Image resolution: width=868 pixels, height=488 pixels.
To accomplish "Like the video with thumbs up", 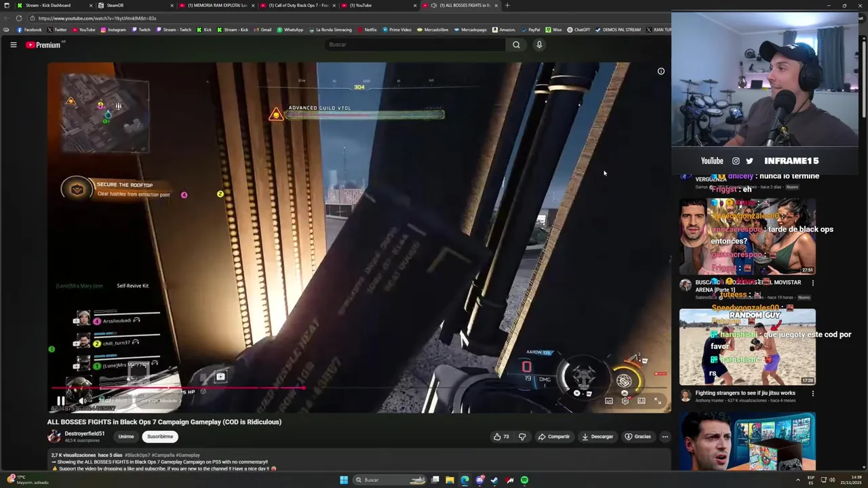I will pos(501,436).
